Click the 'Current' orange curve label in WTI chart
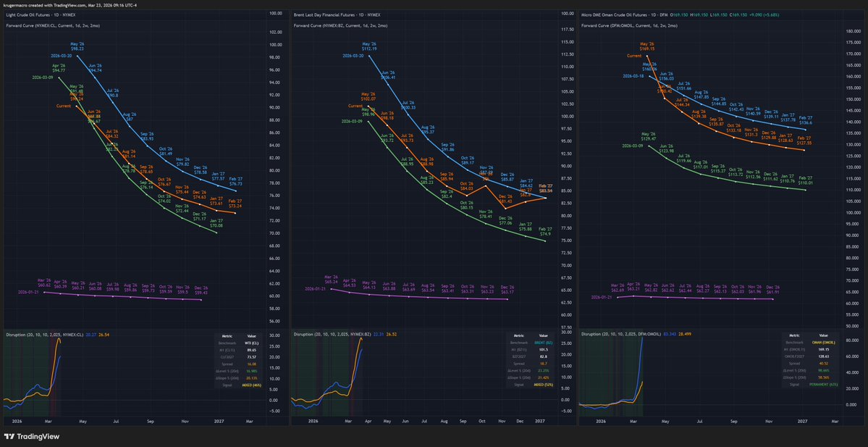The image size is (868, 447). tap(63, 106)
